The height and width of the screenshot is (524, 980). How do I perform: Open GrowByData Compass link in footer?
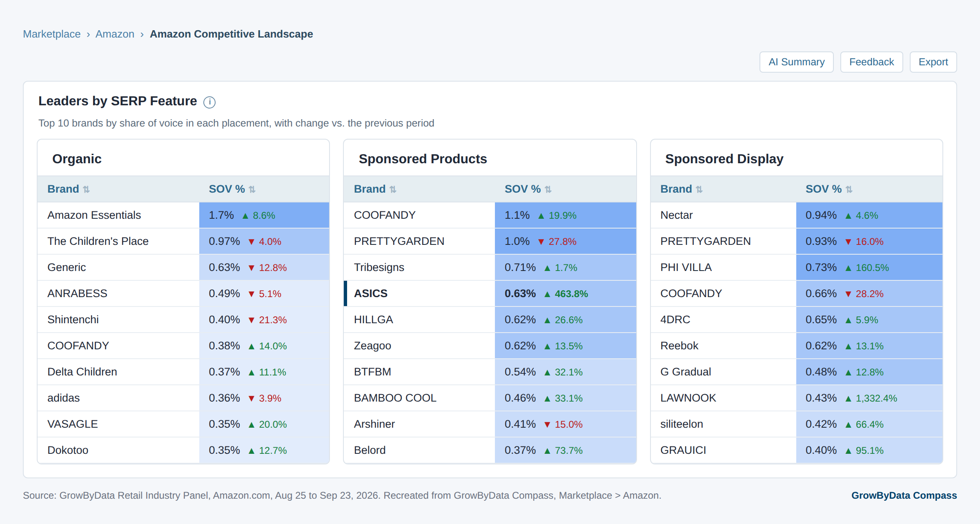[x=904, y=495]
